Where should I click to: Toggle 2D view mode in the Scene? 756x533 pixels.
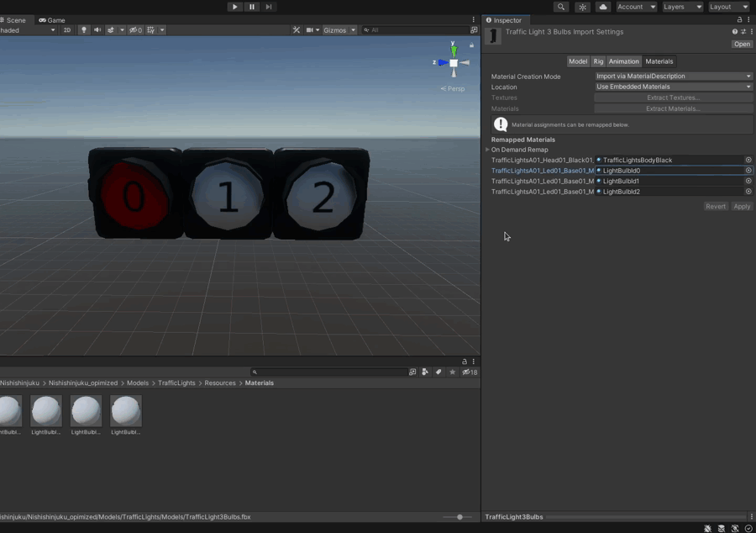coord(66,29)
